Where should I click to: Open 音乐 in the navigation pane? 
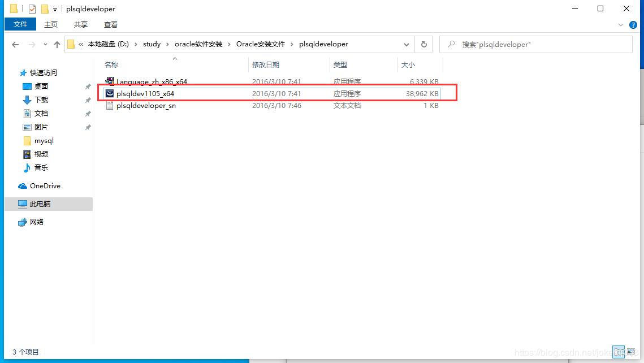point(41,167)
